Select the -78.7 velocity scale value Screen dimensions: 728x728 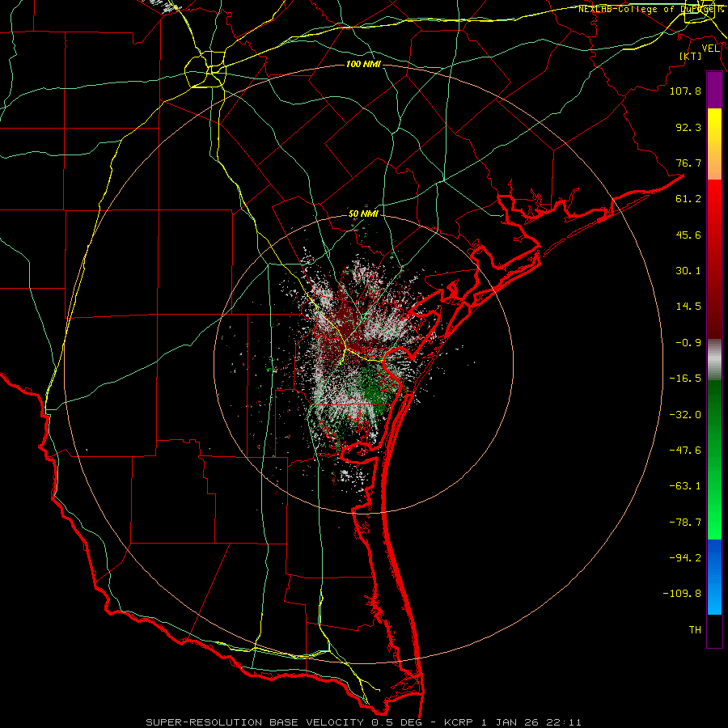685,523
